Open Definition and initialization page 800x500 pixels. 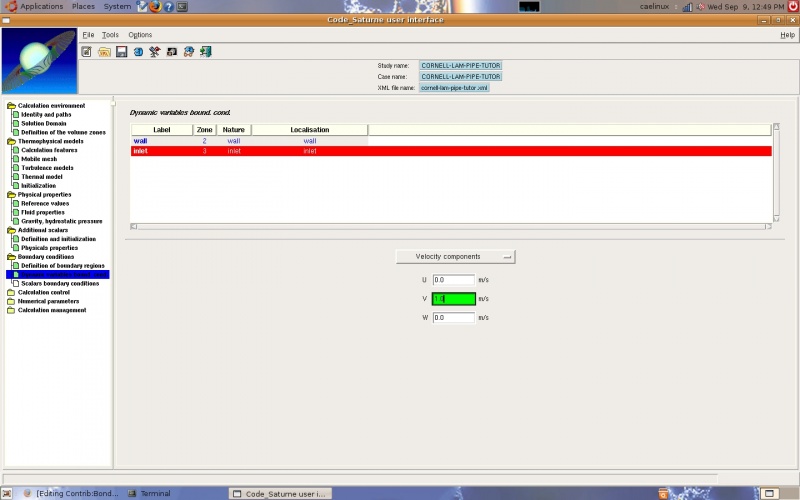click(x=58, y=239)
